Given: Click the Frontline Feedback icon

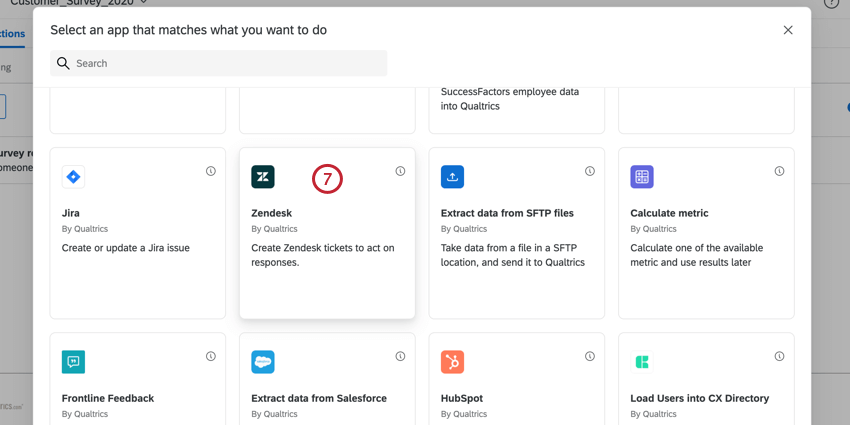Looking at the screenshot, I should point(73,362).
